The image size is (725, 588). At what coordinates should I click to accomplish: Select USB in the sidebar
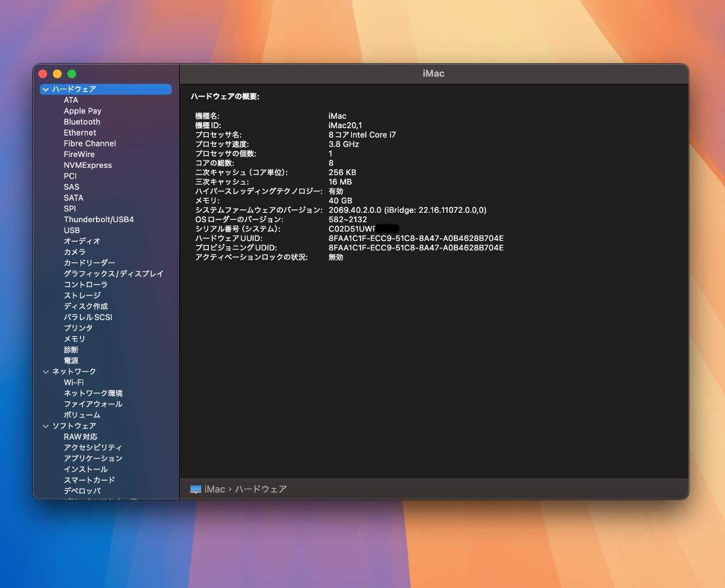[72, 230]
